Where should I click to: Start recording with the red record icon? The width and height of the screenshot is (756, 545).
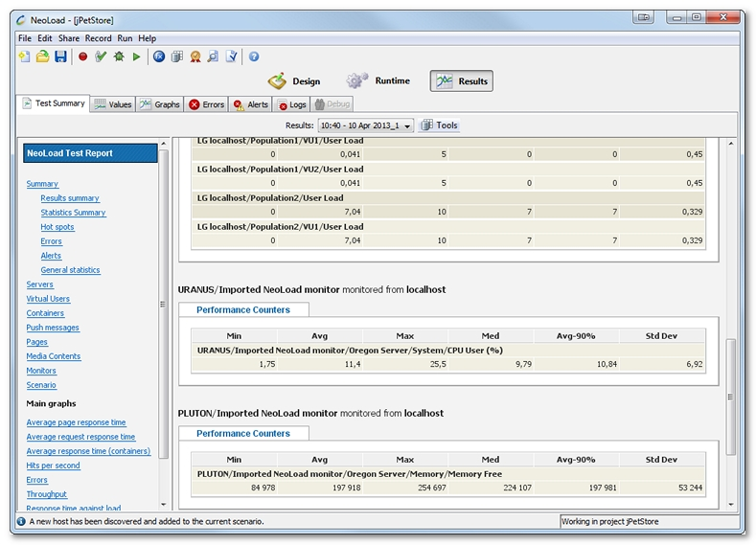[x=82, y=57]
